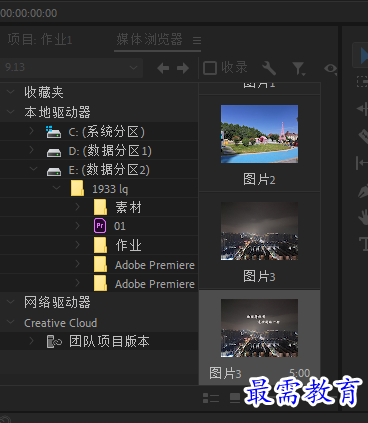368x423 pixels.
Task: Select 收藏夹 in the tree
Action: (x=44, y=92)
